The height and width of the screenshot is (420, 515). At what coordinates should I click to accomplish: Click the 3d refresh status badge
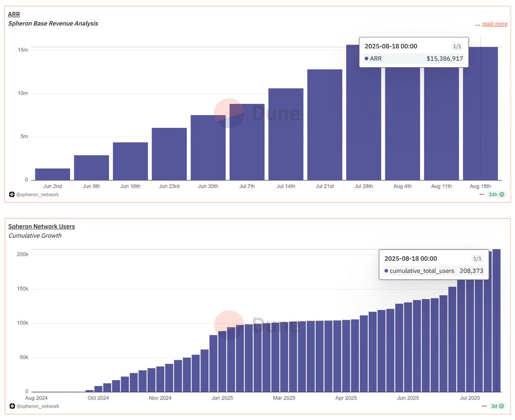498,406
